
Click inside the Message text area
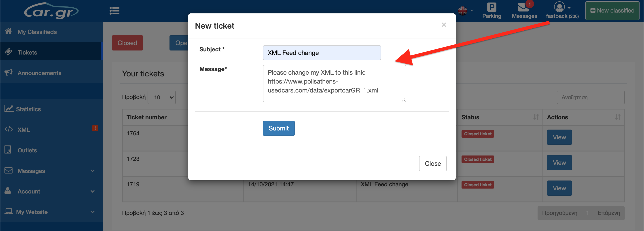click(x=334, y=83)
